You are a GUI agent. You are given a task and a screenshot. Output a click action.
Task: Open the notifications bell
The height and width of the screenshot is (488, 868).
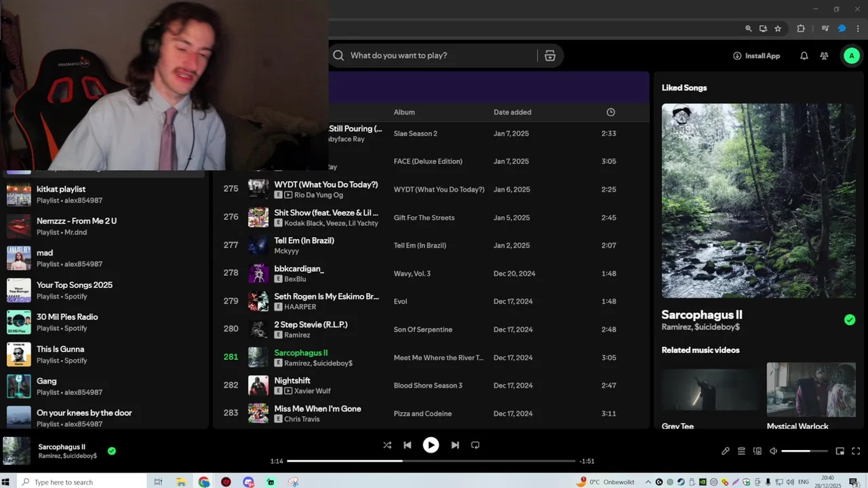point(804,56)
